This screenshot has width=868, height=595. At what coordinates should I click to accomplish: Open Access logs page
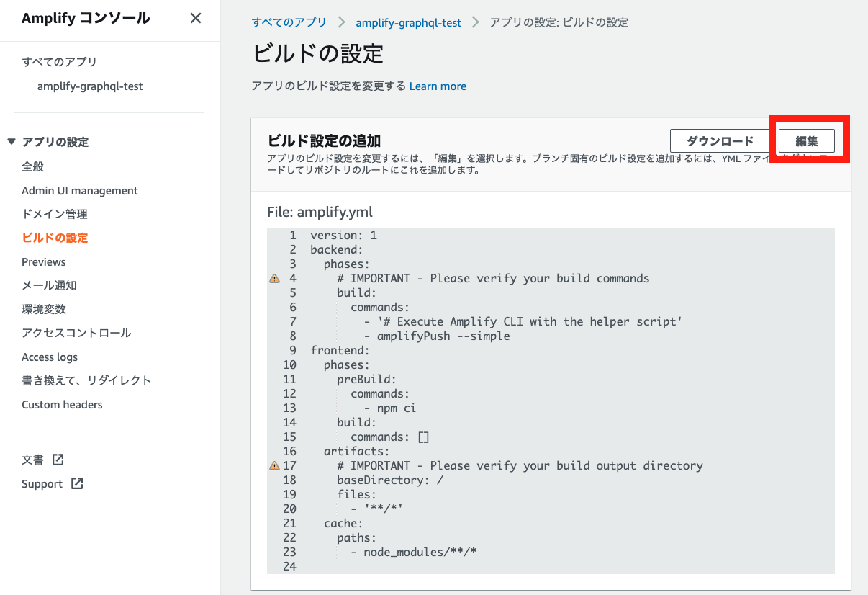[50, 357]
